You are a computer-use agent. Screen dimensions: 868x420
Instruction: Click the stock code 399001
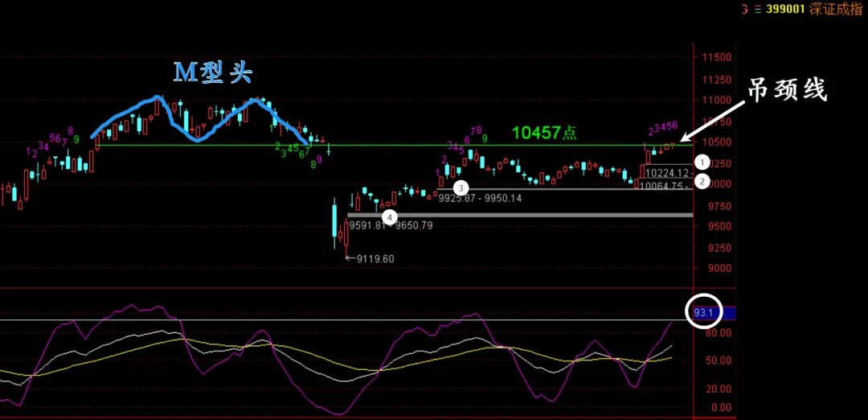784,10
